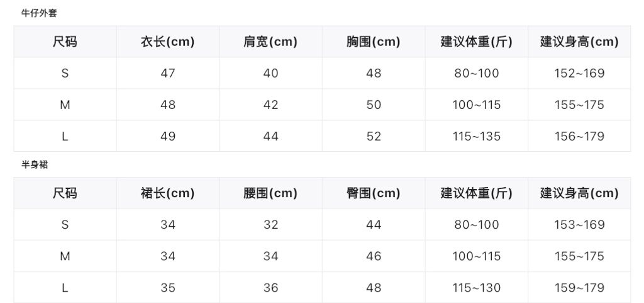Select the 裙长(cm) column header
Image resolution: width=644 pixels, height=303 pixels.
167,193
